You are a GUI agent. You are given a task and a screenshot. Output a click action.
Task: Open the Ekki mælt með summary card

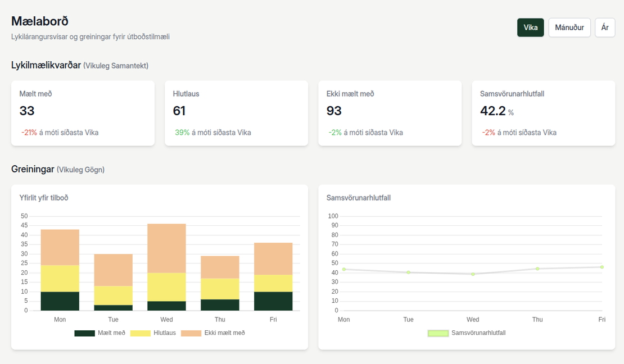pos(390,113)
